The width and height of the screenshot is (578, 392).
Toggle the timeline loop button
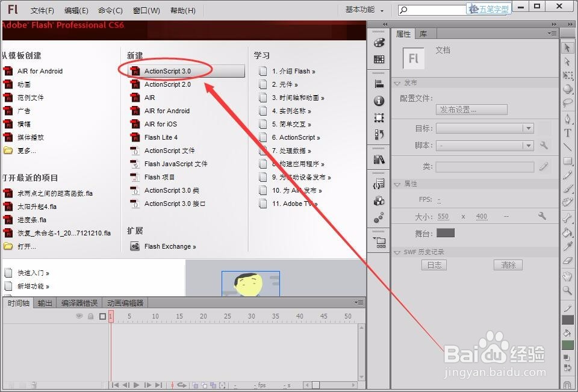[182, 385]
